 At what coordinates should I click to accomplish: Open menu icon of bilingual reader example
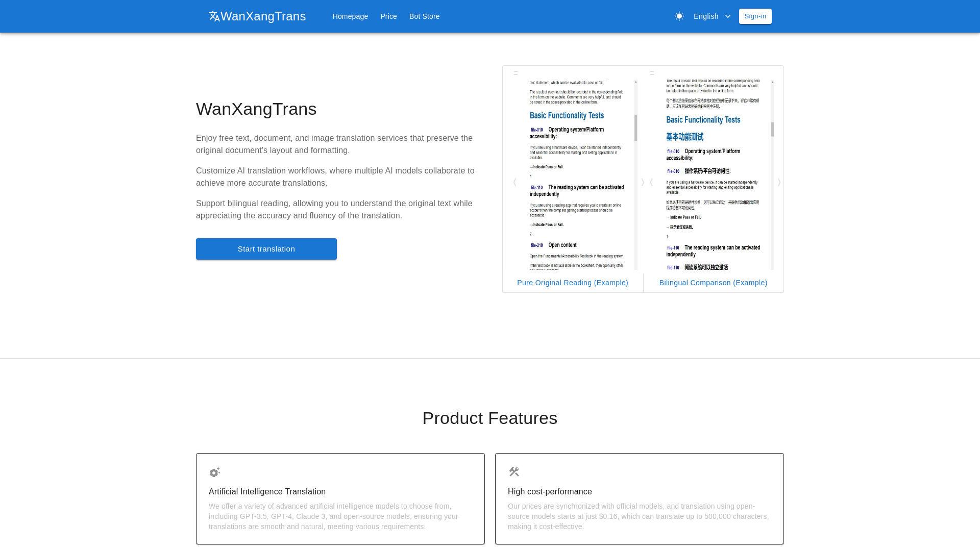[x=652, y=73]
